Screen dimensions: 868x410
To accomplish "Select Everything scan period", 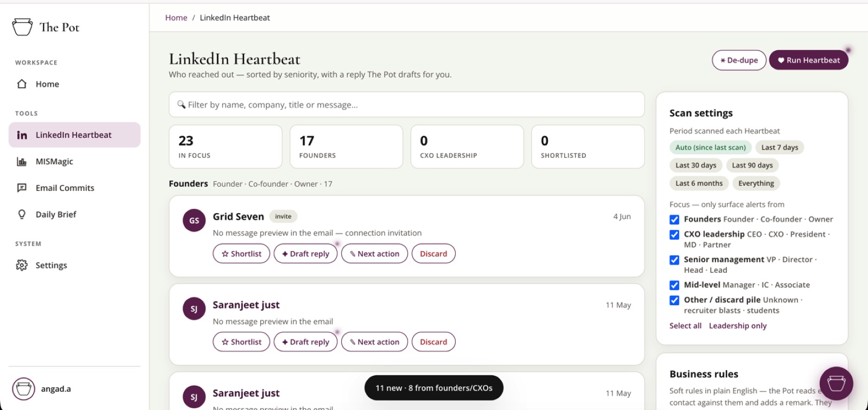I will point(756,183).
